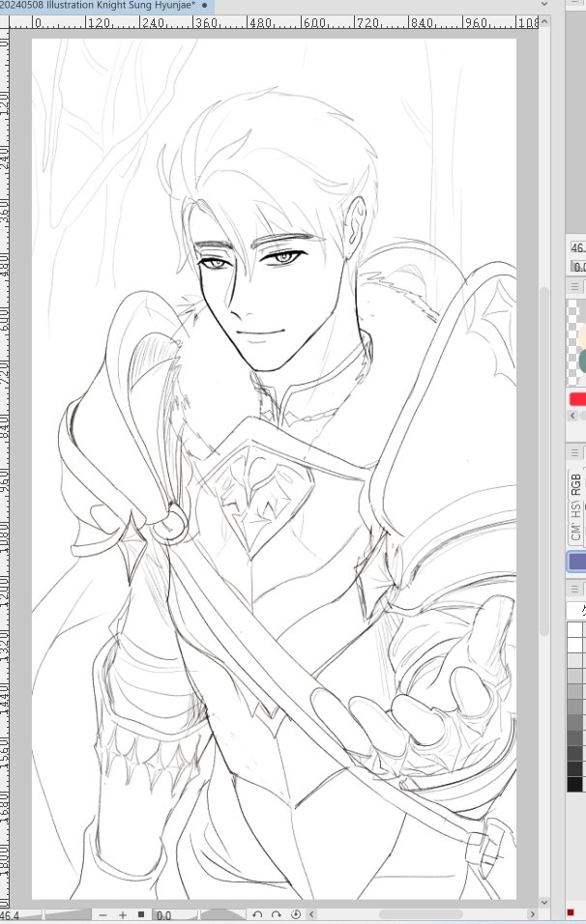Screen dimensions: 586x924
Task: Select the RGB color slider tab
Action: tap(576, 484)
